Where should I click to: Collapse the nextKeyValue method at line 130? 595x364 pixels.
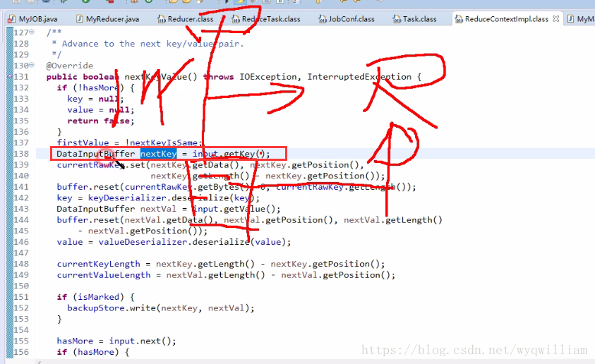(32, 65)
